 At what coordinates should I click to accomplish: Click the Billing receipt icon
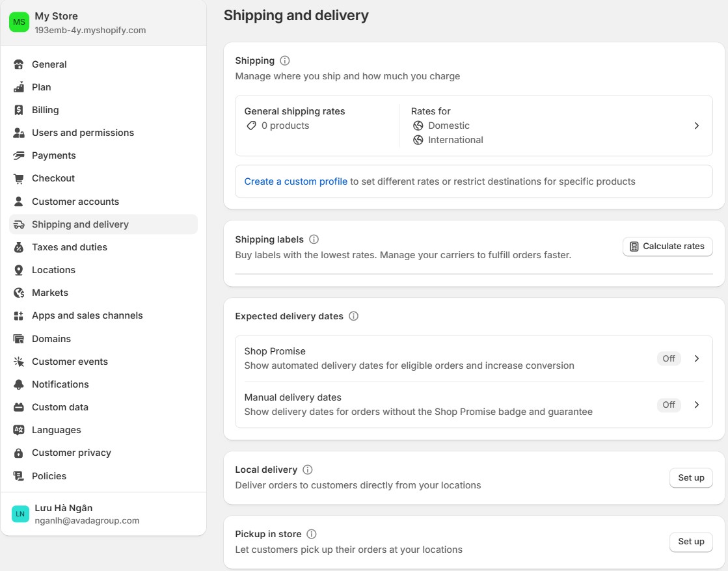[x=19, y=110]
